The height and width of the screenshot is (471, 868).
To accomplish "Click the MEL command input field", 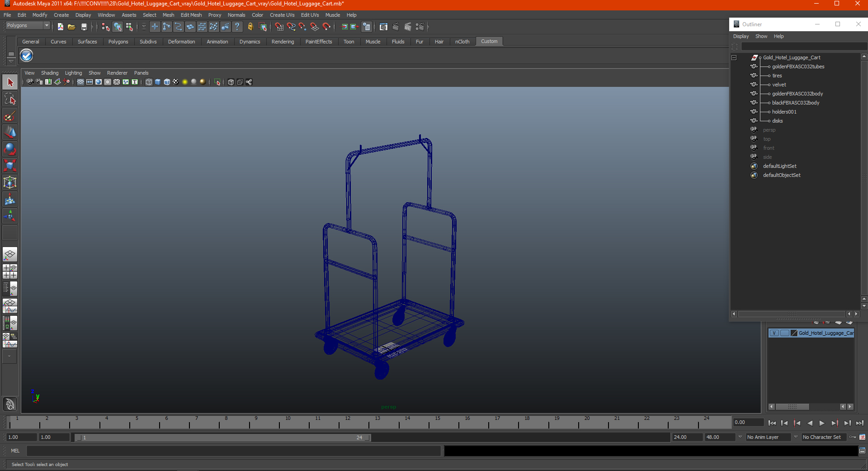I will (x=233, y=451).
